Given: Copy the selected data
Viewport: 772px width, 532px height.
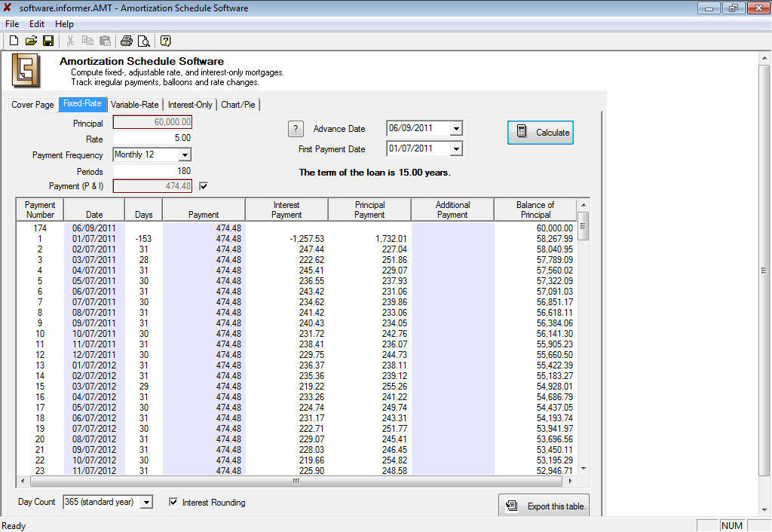Looking at the screenshot, I should tap(87, 41).
